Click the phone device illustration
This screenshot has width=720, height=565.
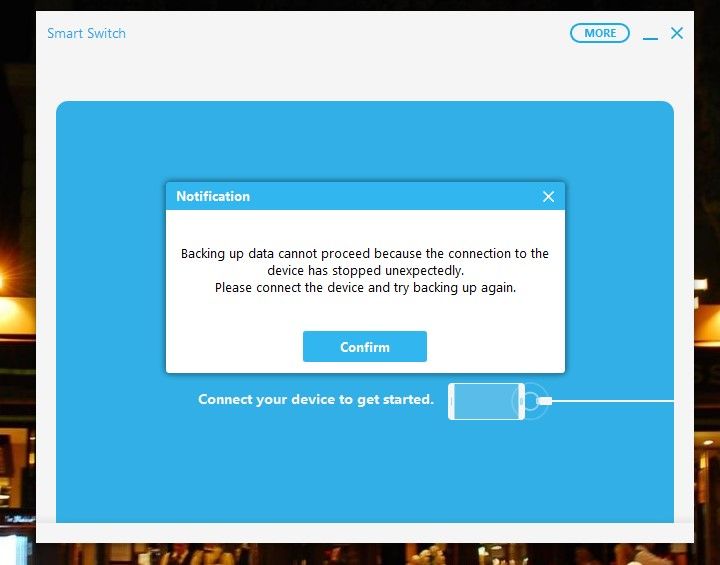(485, 401)
